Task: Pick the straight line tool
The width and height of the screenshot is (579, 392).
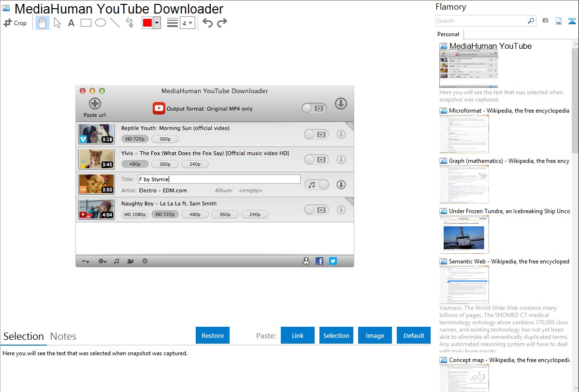Action: (x=115, y=23)
